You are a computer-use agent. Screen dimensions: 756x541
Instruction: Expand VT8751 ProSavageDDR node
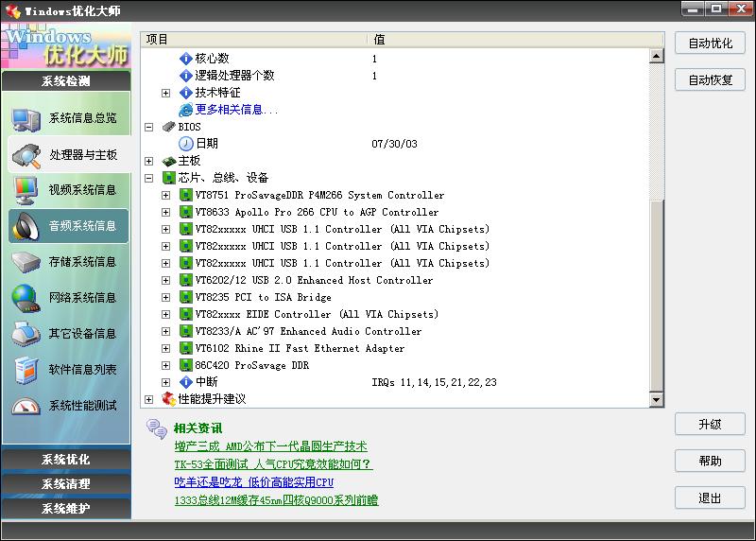(x=166, y=196)
